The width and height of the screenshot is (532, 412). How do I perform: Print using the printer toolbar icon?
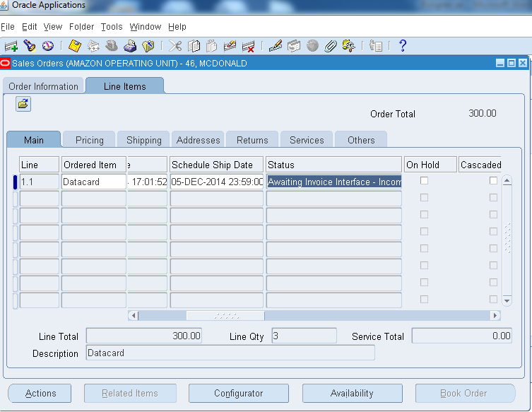click(x=130, y=46)
